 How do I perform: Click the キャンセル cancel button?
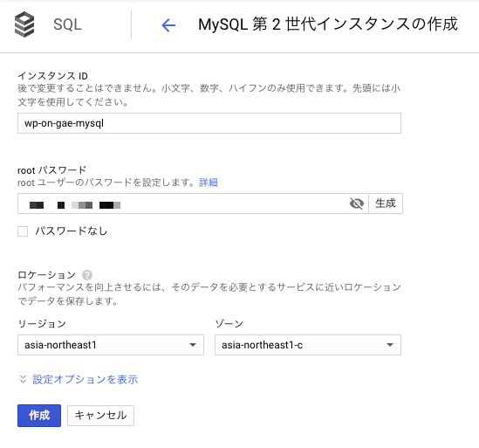(x=101, y=416)
